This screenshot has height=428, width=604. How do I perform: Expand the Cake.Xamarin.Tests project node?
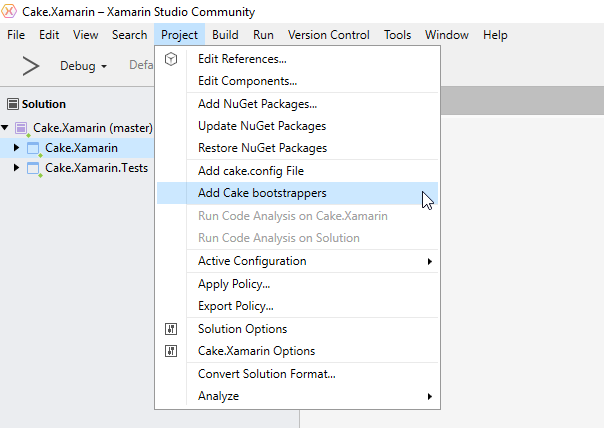(16, 168)
